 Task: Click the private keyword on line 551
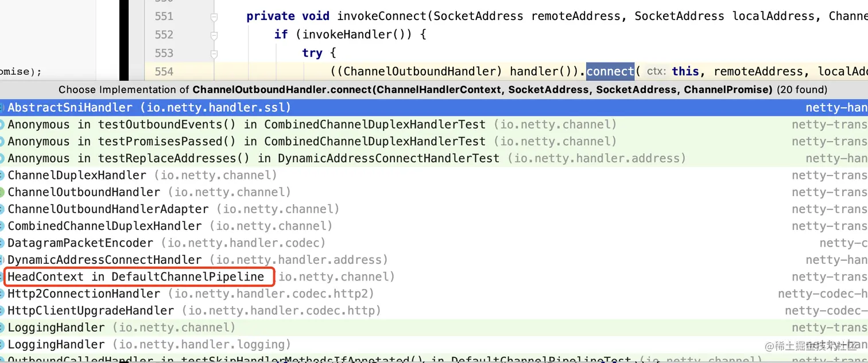coord(271,17)
